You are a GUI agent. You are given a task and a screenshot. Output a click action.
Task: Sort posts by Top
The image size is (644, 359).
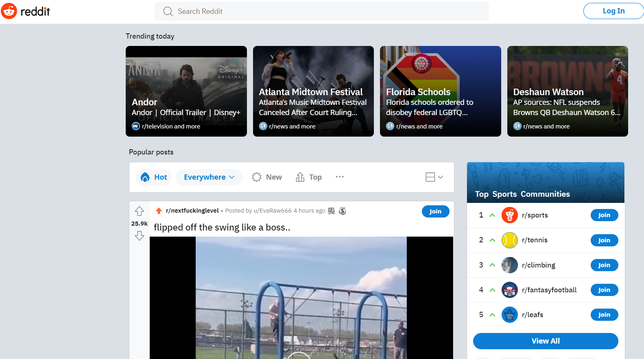[x=309, y=177]
